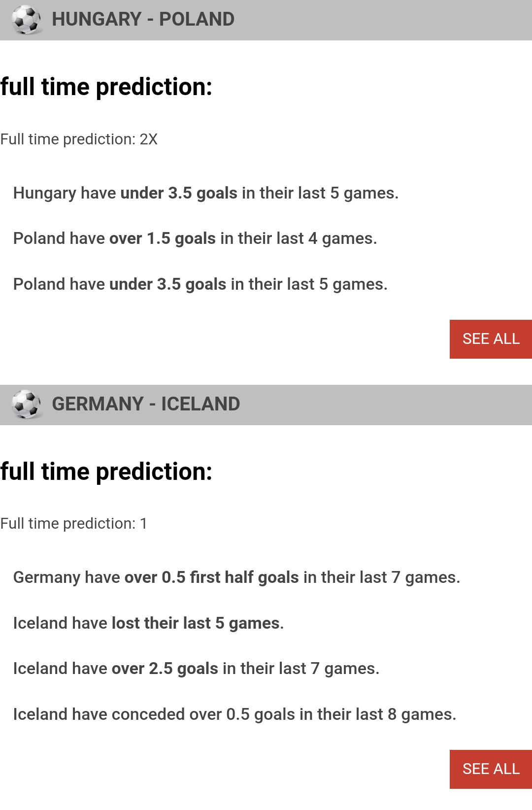The height and width of the screenshot is (810, 532).
Task: Tap SEE ALL under Germany - Iceland stats
Action: click(491, 769)
